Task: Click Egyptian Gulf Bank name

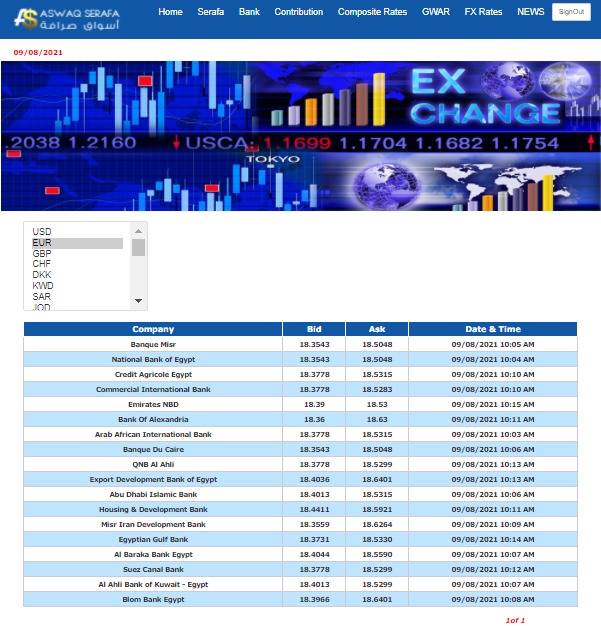Action: [x=153, y=539]
